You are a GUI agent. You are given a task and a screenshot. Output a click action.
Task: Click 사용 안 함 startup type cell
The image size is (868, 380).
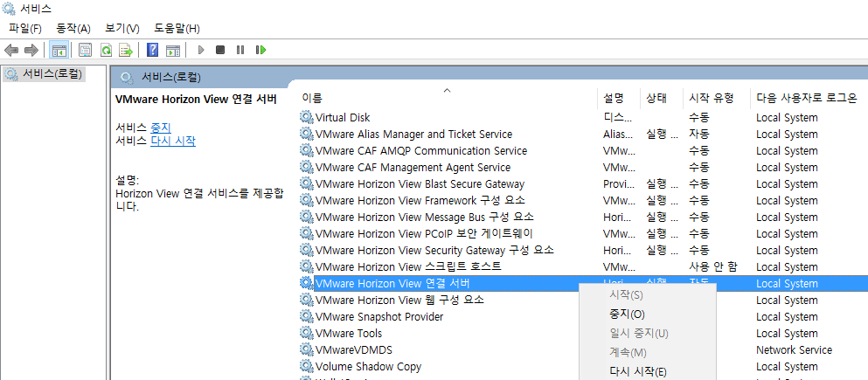click(x=713, y=266)
